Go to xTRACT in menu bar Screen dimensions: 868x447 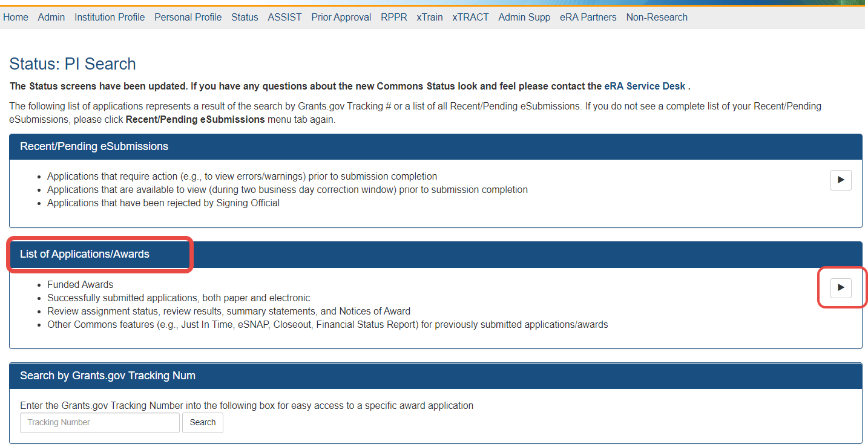(x=470, y=17)
